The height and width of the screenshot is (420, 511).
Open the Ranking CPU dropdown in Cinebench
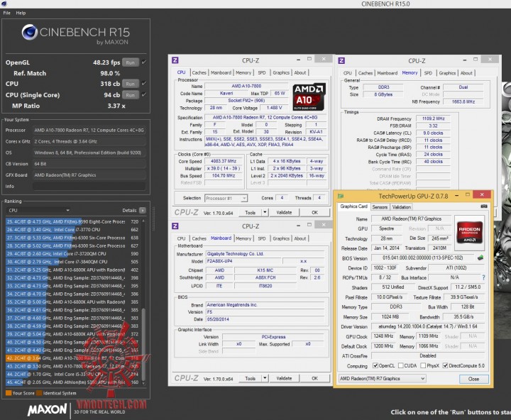click(38, 210)
